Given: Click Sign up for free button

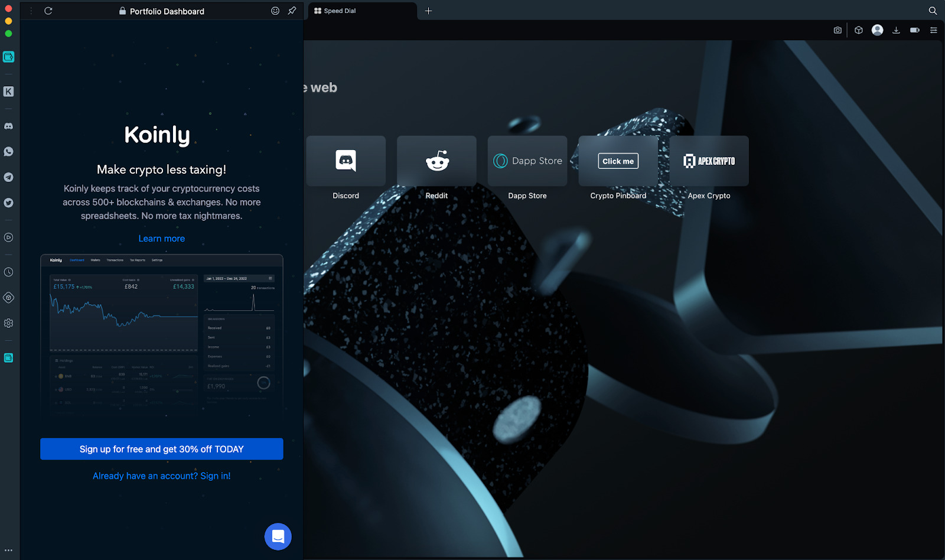Looking at the screenshot, I should tap(162, 449).
